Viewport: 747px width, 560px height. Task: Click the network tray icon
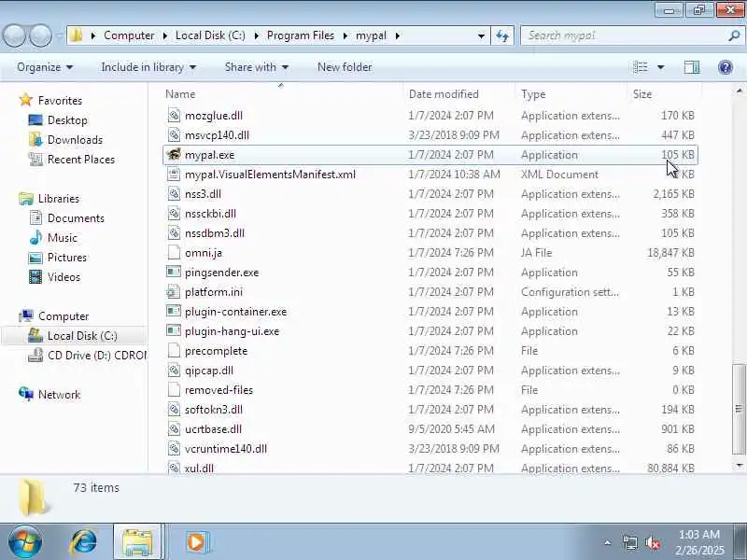pyautogui.click(x=629, y=542)
